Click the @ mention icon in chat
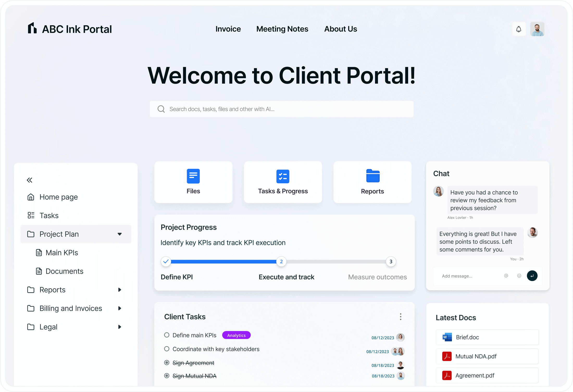Viewport: 573px width, 392px height. [x=506, y=276]
